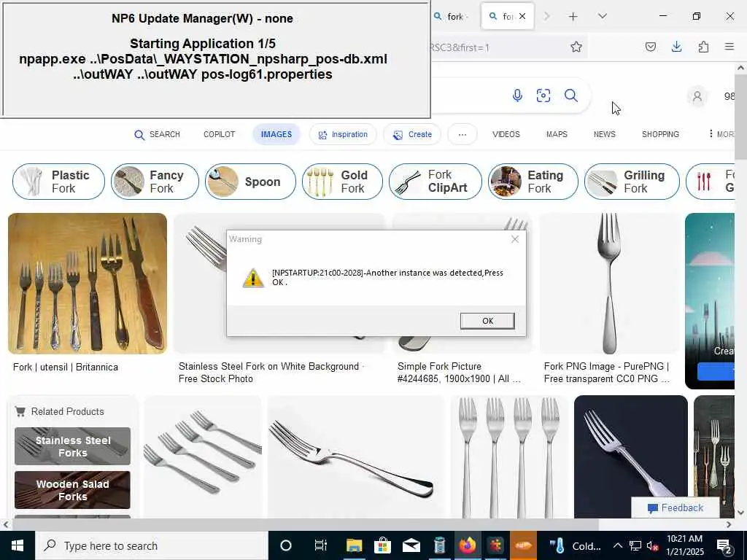
Task: Open Firefox downloads arrow icon
Action: coord(676,47)
